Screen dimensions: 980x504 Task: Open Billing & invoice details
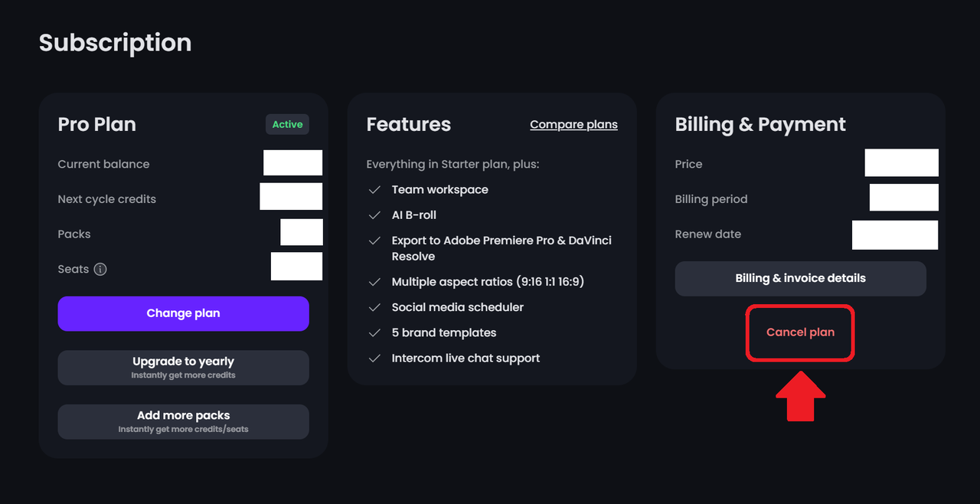click(x=801, y=279)
